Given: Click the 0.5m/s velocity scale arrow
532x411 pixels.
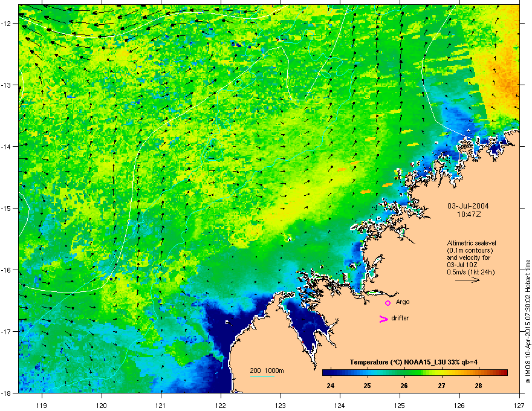Looking at the screenshot, I should (x=467, y=280).
